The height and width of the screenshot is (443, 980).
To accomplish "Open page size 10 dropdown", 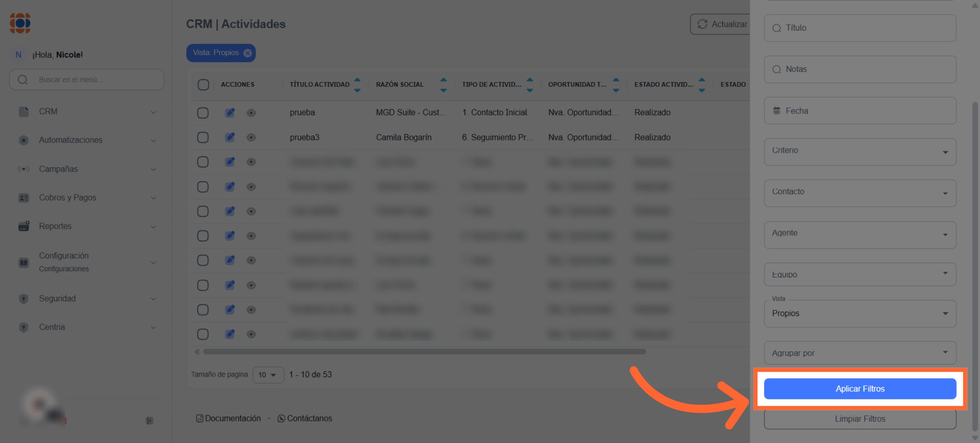I will tap(268, 375).
